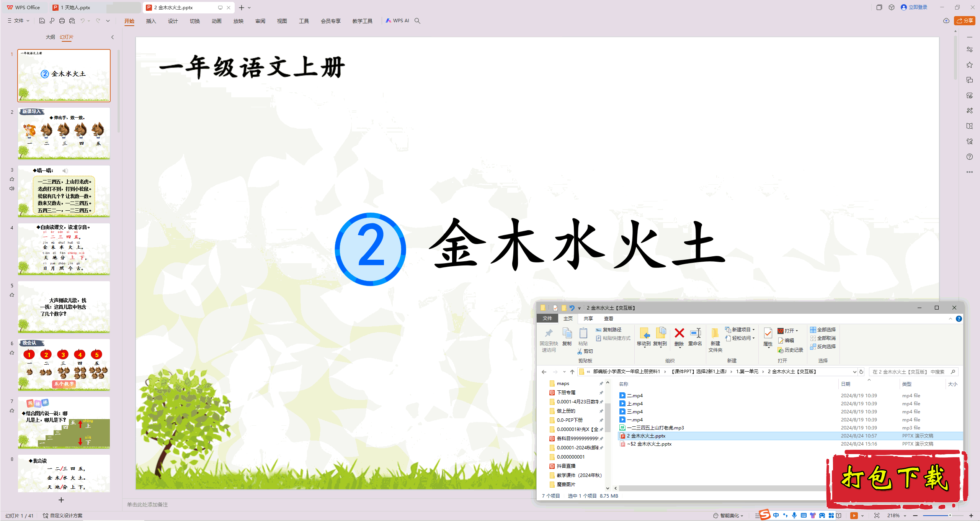This screenshot has height=521, width=980.
Task: Click the Print icon in WPS toolbar
Action: pyautogui.click(x=62, y=21)
